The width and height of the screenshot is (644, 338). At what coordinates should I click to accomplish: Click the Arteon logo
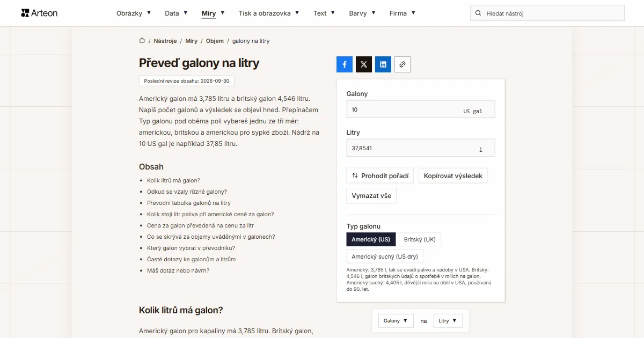tap(39, 13)
